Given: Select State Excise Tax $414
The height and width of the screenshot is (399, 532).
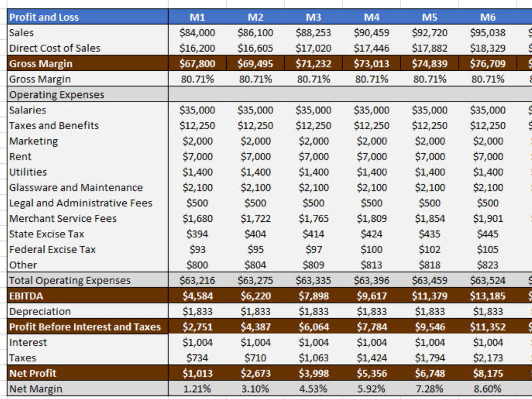Looking at the screenshot, I should pos(313,234).
